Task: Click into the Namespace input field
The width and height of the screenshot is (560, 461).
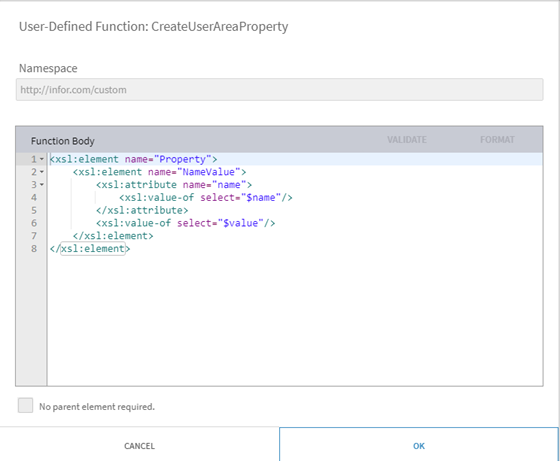Action: pos(279,90)
